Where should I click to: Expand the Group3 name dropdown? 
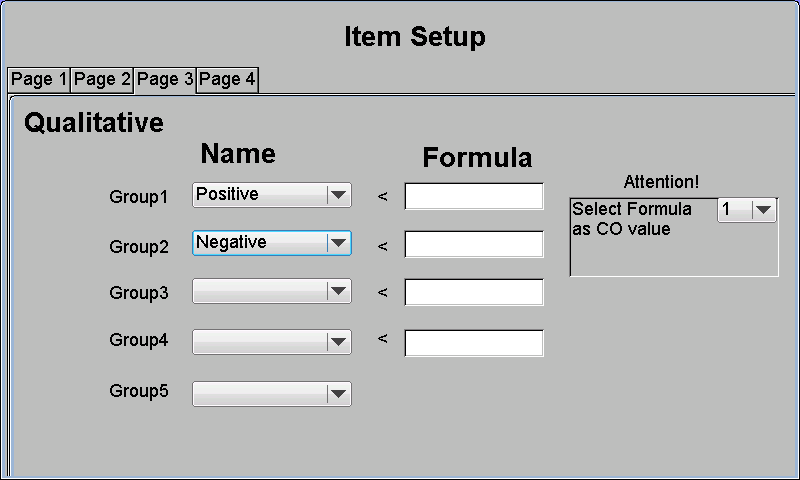tap(272, 291)
